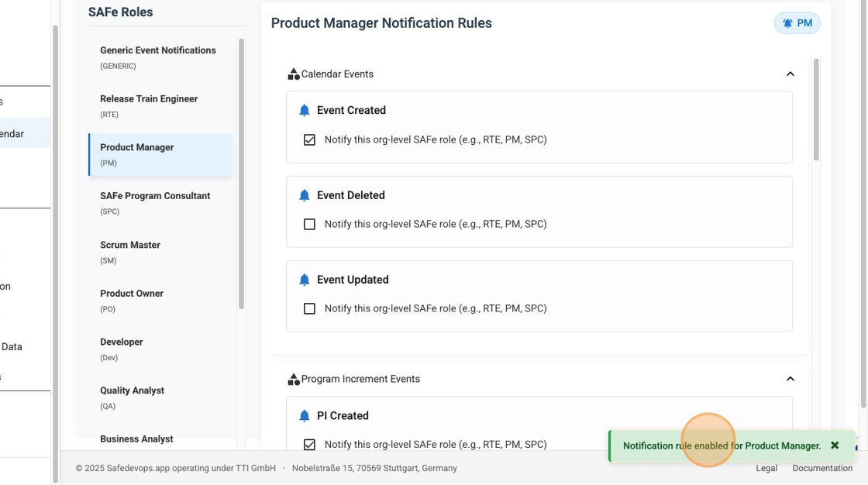Screen dimensions: 868x485
Task: Click the org-hierarchy icon next to Program Increment Events
Action: tap(294, 378)
